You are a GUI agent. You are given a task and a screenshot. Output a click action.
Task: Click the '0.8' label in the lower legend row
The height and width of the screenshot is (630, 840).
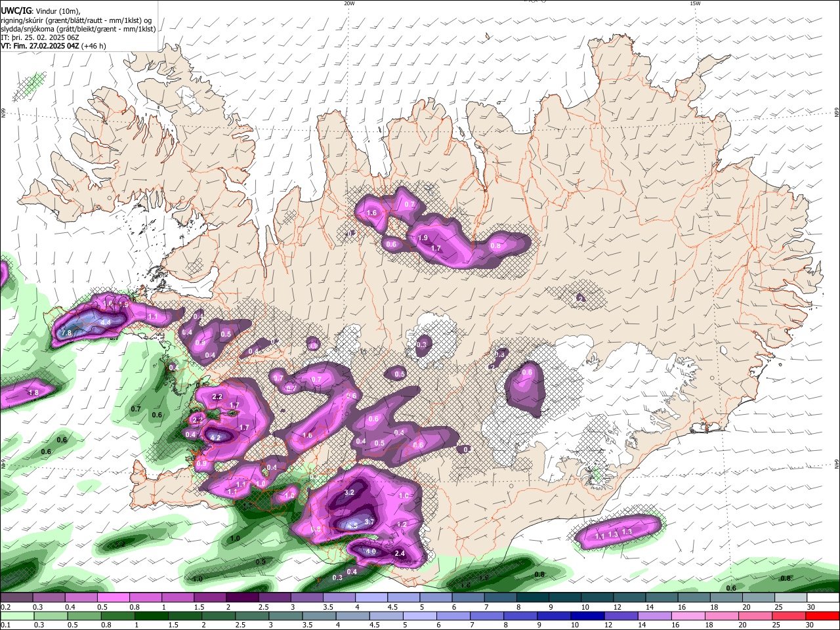pyautogui.click(x=106, y=625)
